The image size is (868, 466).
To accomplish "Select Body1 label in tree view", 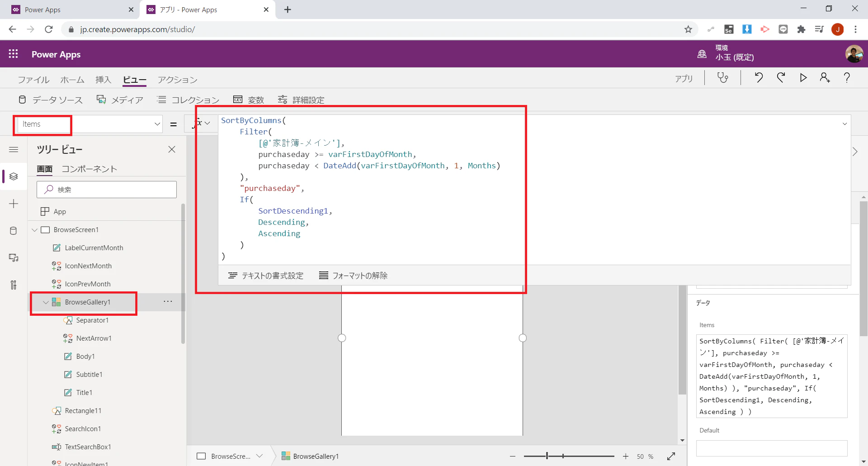I will point(85,357).
